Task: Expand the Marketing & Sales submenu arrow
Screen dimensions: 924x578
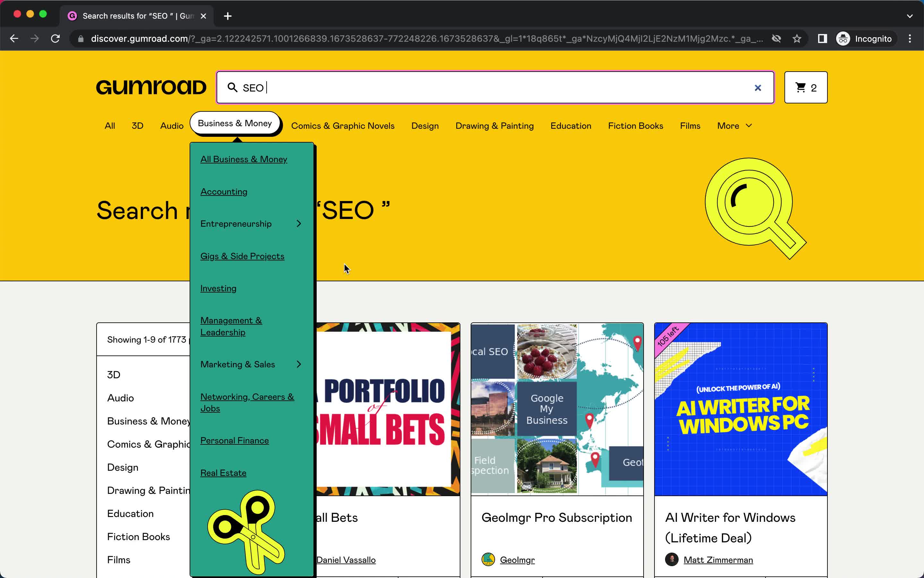Action: (299, 364)
